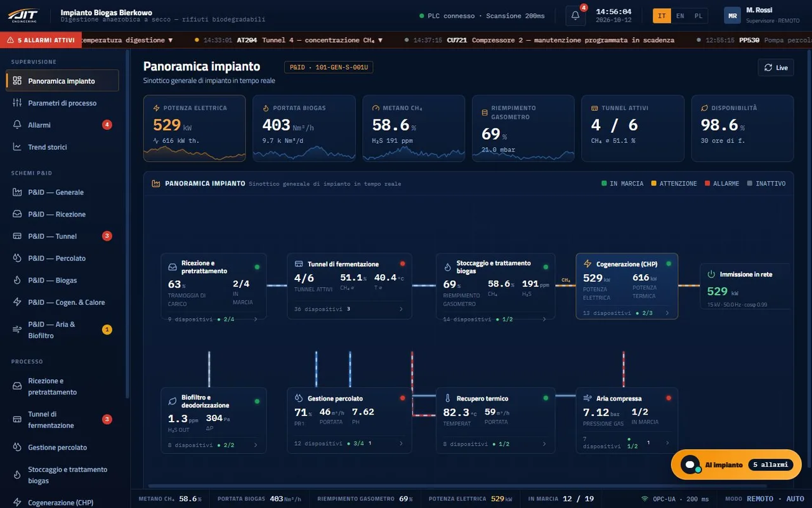Click the P&ID — Cogen. & Calore lightning icon
The image size is (812, 508).
pos(17,302)
